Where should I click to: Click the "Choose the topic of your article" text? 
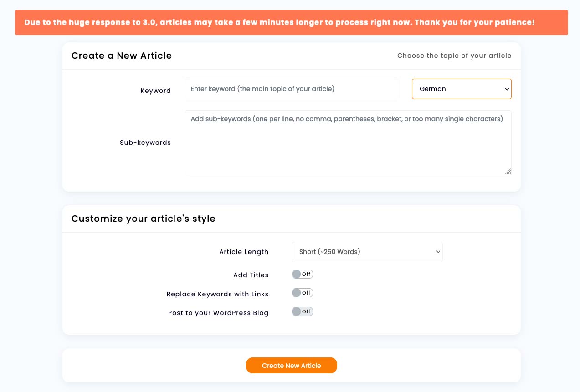coord(454,56)
